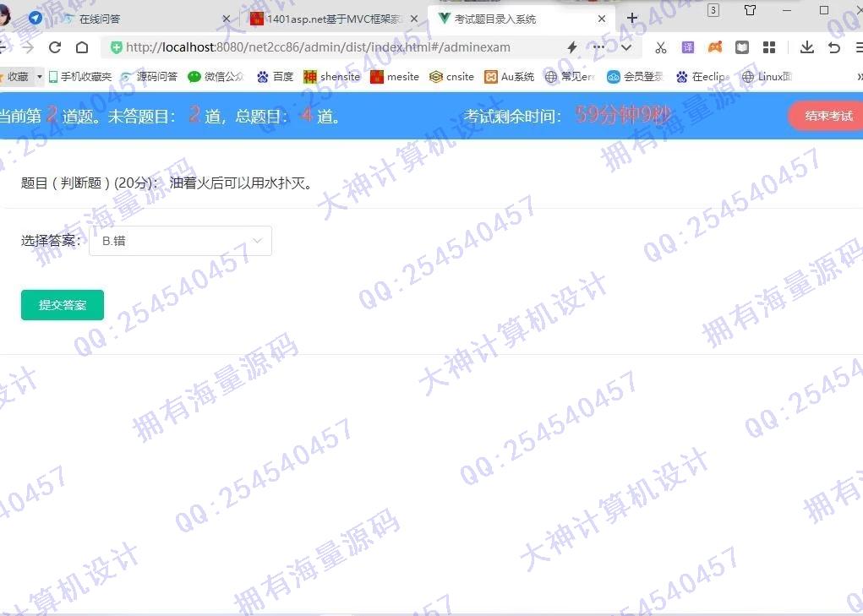Open the three-dots address bar menu
The width and height of the screenshot is (863, 616).
click(x=598, y=47)
